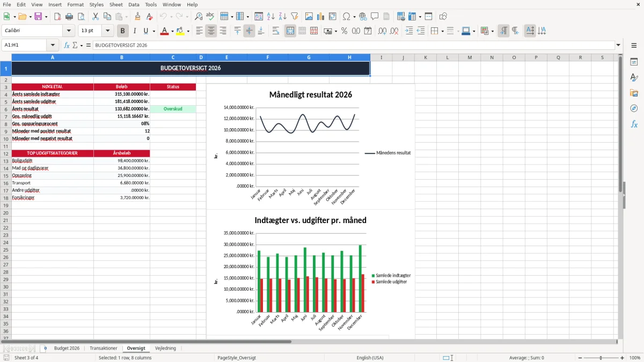Open the File menu
The image size is (644, 362).
pyautogui.click(x=6, y=4)
